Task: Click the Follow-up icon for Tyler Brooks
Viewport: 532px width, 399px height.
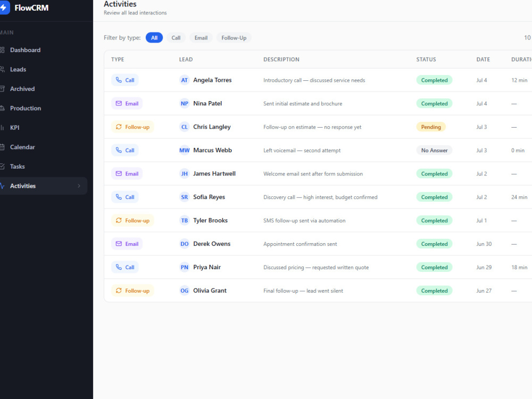Action: coord(119,220)
